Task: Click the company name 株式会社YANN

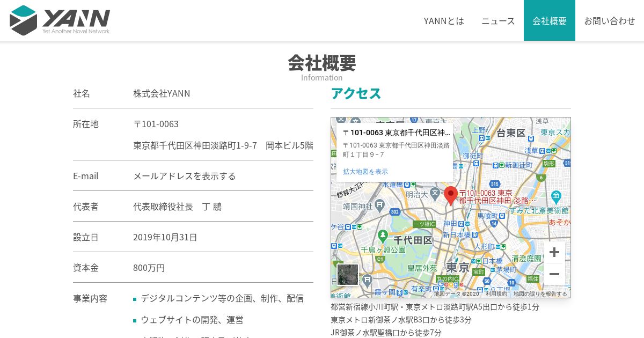Action: coord(162,93)
